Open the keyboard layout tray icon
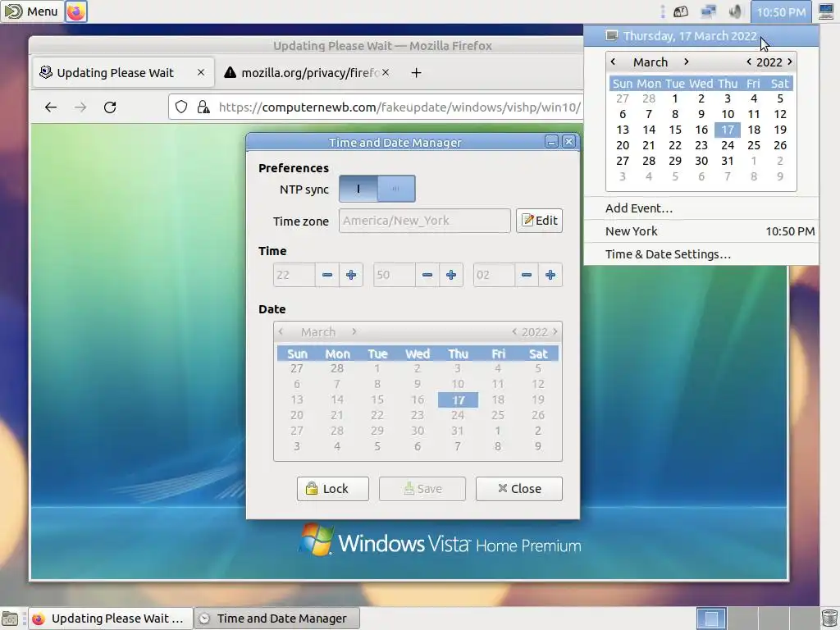This screenshot has width=840, height=630. 681,11
